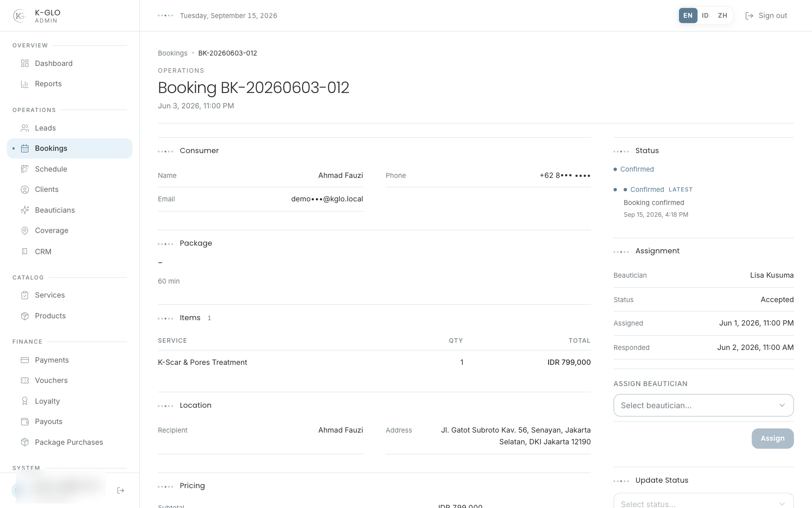This screenshot has width=812, height=508.
Task: Switch language to EN
Action: 688,15
